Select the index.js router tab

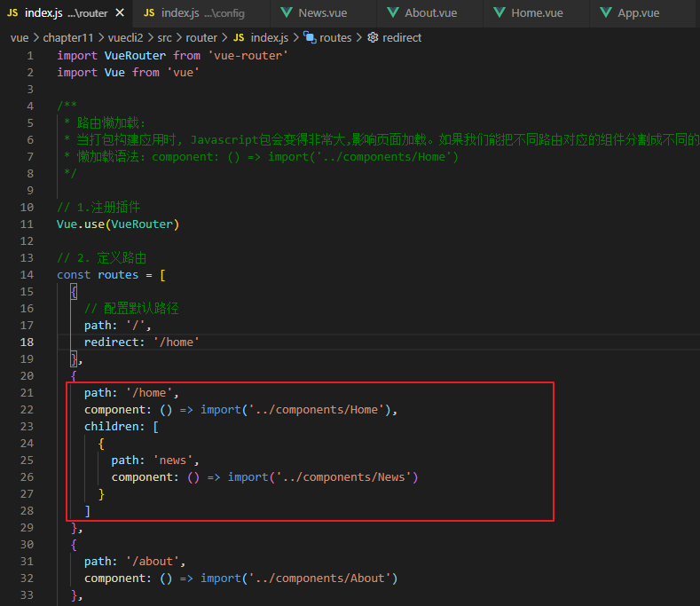66,13
